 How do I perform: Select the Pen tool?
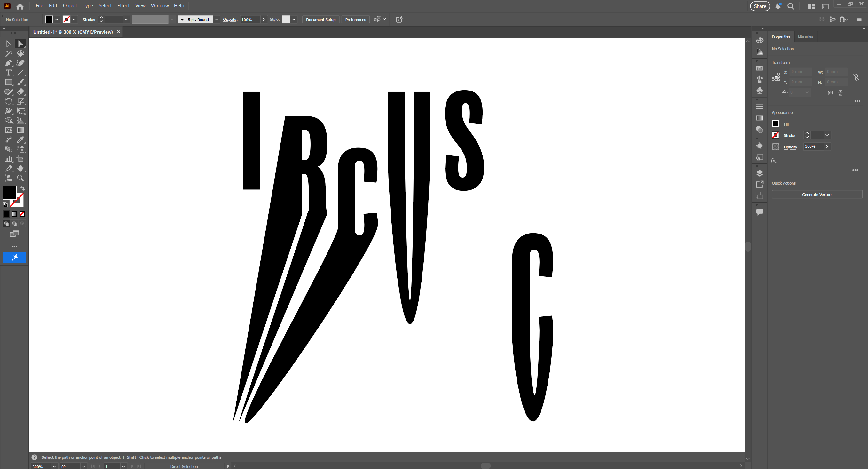point(8,63)
